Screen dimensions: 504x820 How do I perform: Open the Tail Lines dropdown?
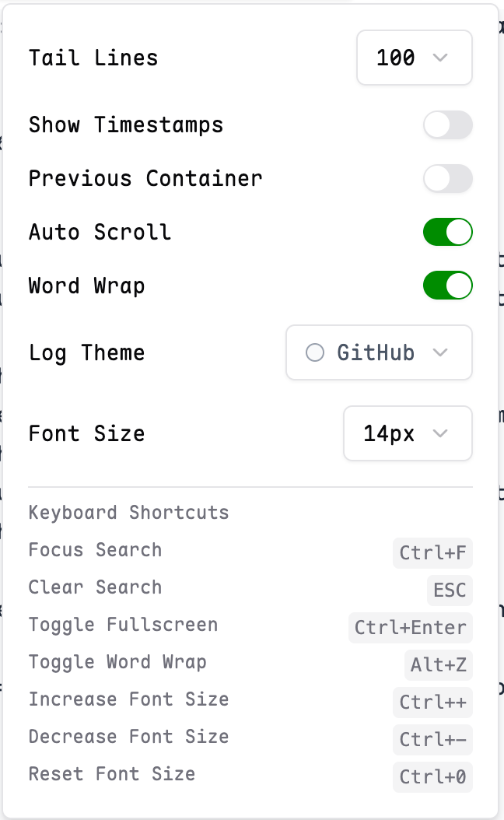pyautogui.click(x=414, y=58)
